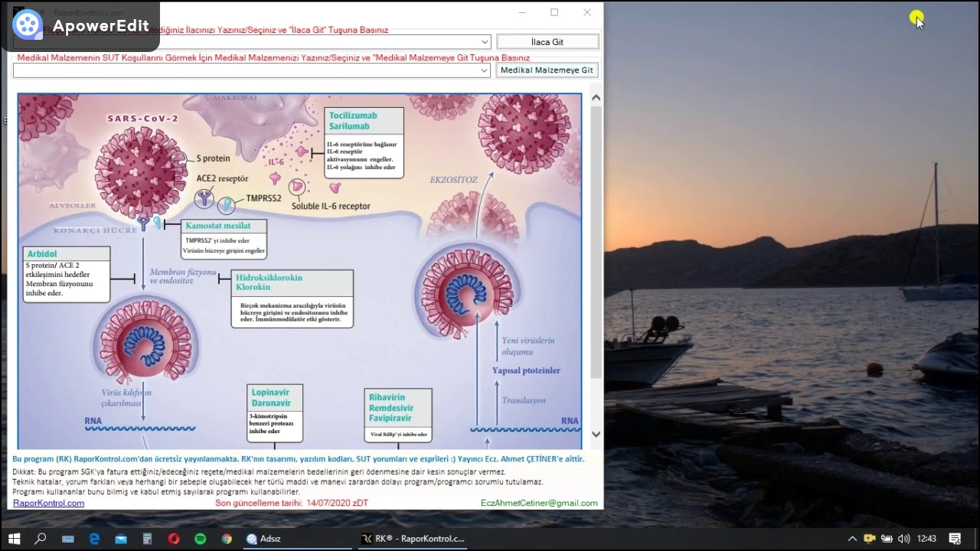Image resolution: width=980 pixels, height=551 pixels.
Task: Switch to the RK RaporKontrol taskbar window
Action: click(x=413, y=539)
